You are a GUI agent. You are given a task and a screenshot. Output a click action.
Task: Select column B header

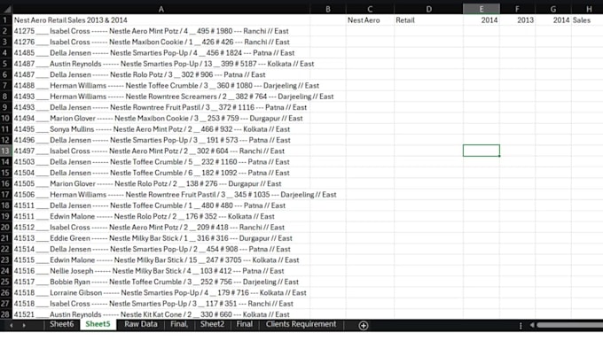[x=327, y=9]
